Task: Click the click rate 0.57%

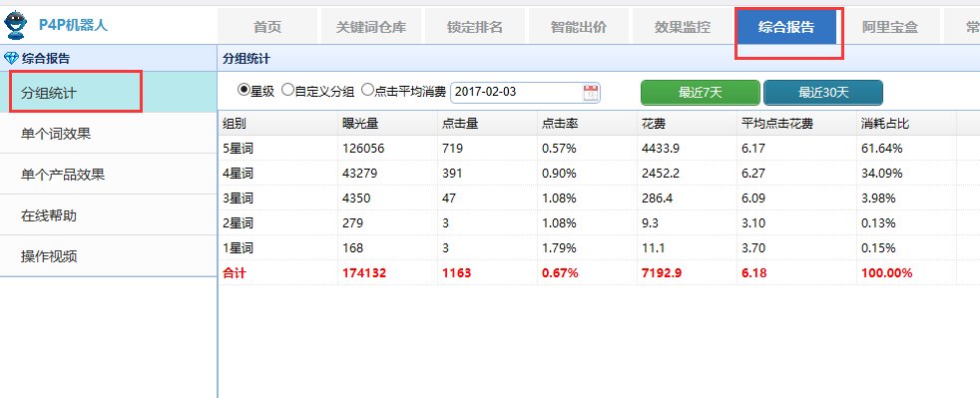Action: pyautogui.click(x=559, y=148)
